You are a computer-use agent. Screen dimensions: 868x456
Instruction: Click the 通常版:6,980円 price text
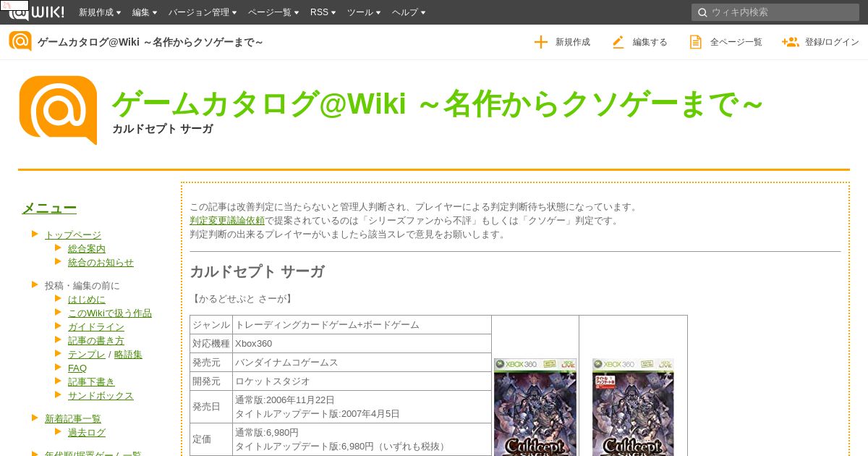[x=267, y=432]
